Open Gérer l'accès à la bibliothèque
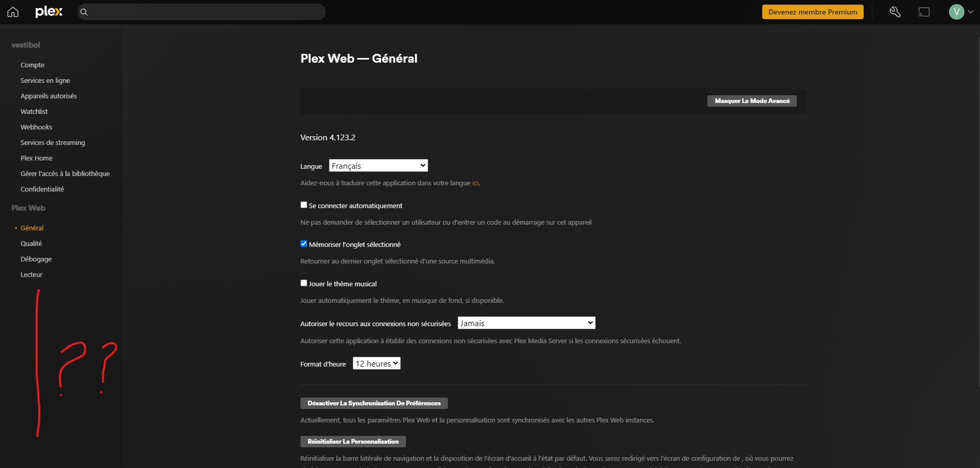The height and width of the screenshot is (468, 980). coord(65,173)
